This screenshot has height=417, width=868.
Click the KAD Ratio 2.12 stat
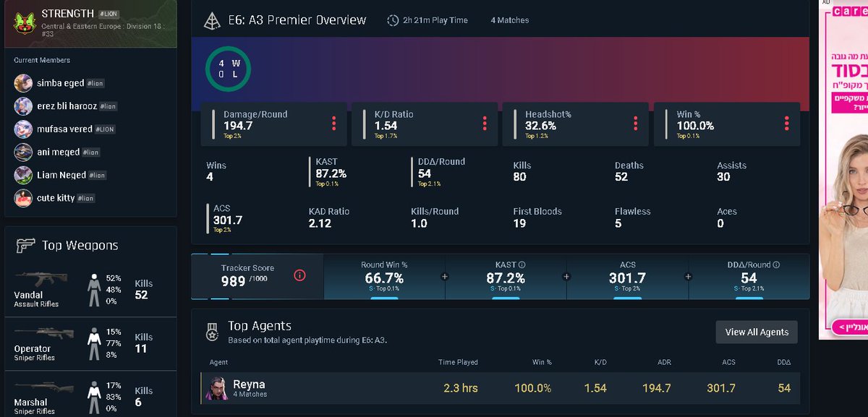329,218
